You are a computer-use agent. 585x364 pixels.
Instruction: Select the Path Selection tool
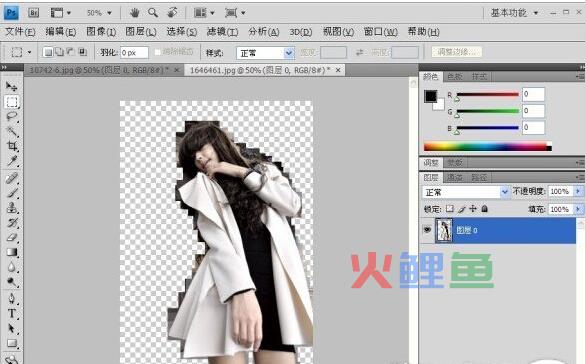(x=12, y=329)
